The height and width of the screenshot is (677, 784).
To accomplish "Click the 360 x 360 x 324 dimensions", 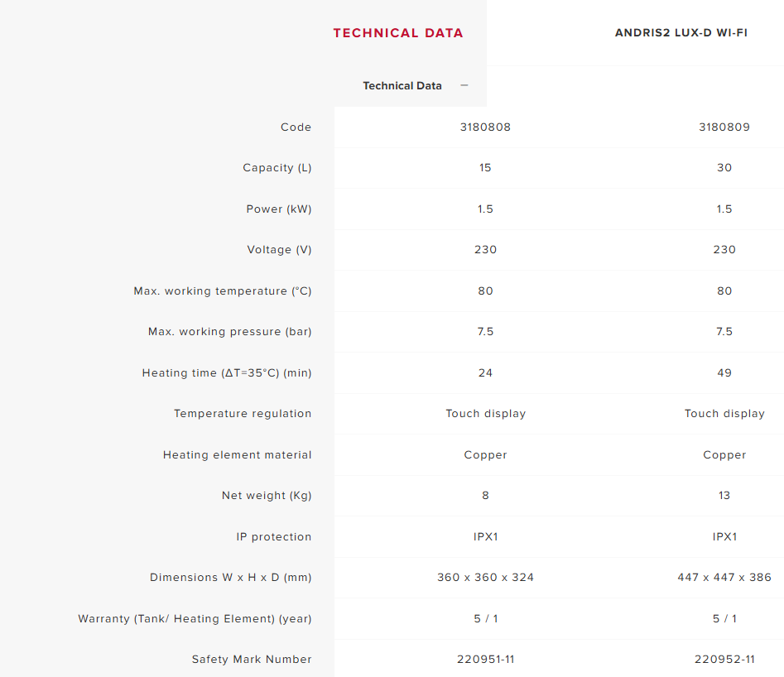I will click(x=485, y=578).
